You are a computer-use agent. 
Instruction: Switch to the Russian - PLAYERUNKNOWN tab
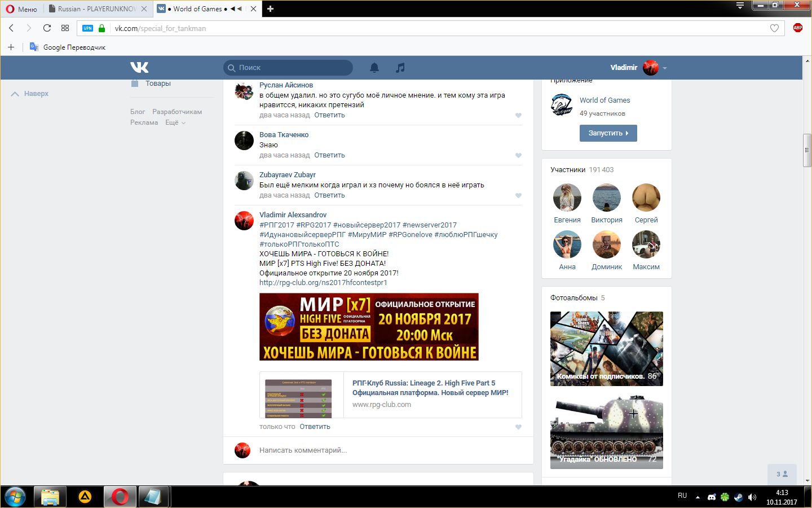click(x=96, y=9)
